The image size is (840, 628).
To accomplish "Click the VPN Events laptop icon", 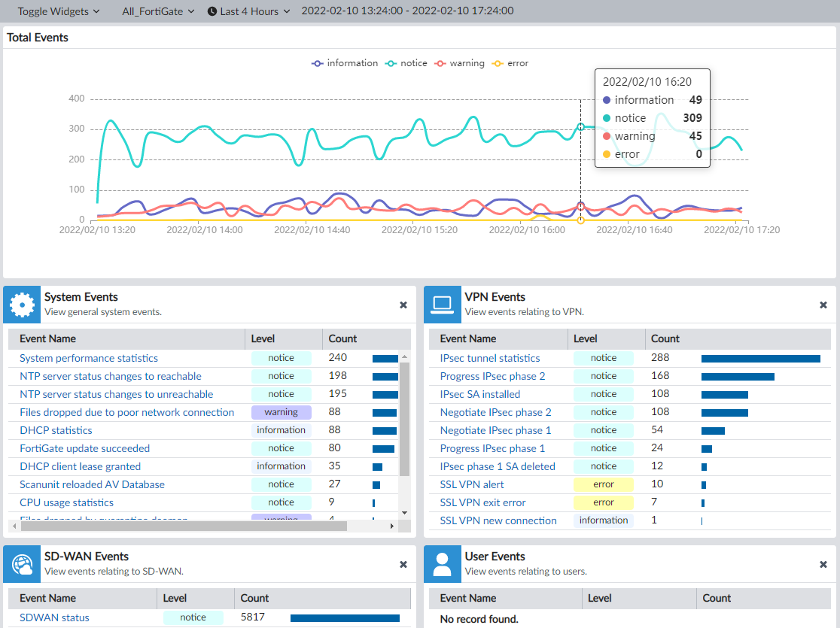I will click(443, 305).
